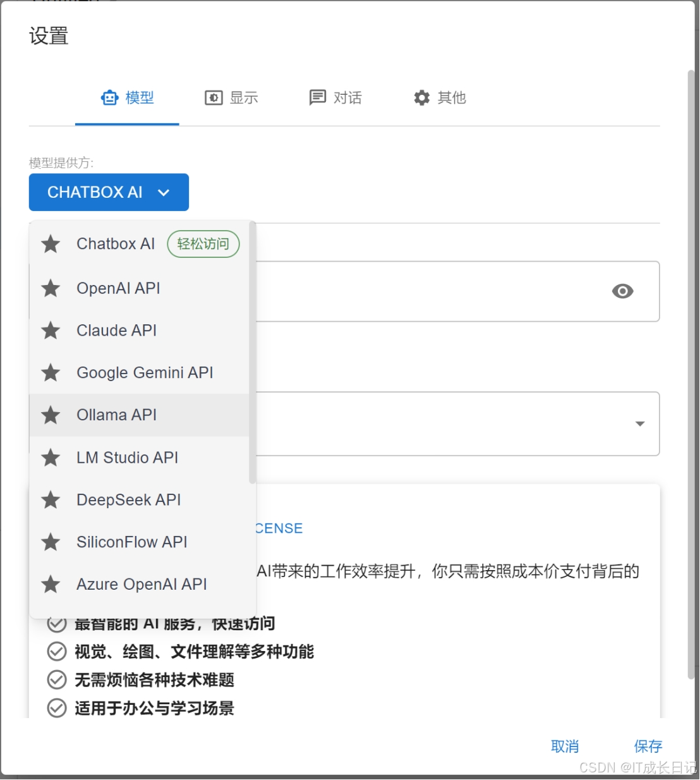Click the star icon next to SiliconFlow API
Screen dimensions: 700x780
51,542
